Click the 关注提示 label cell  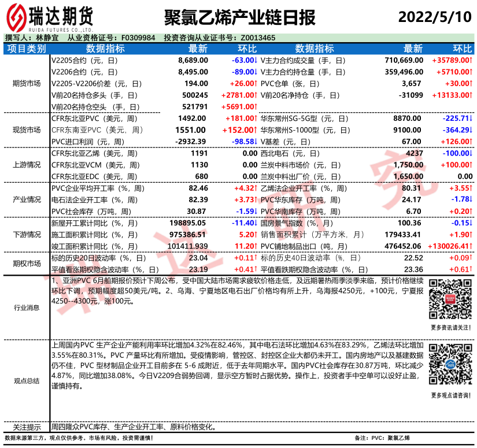pyautogui.click(x=27, y=427)
